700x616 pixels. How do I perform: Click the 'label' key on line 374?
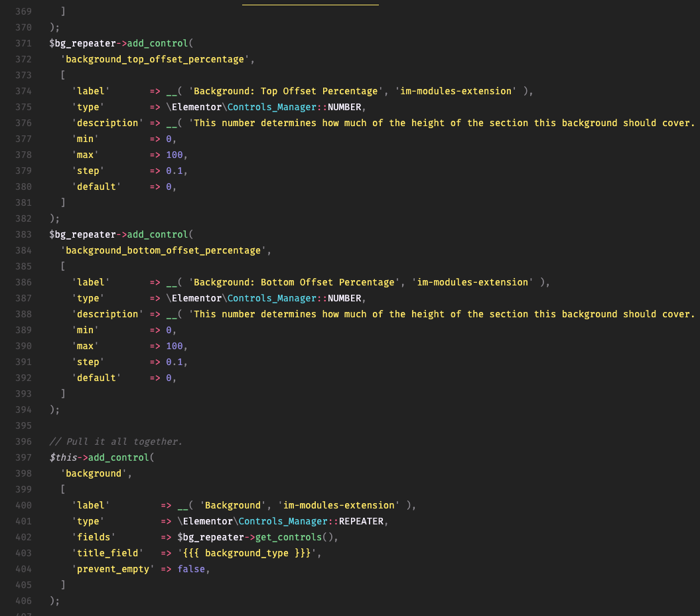point(91,91)
